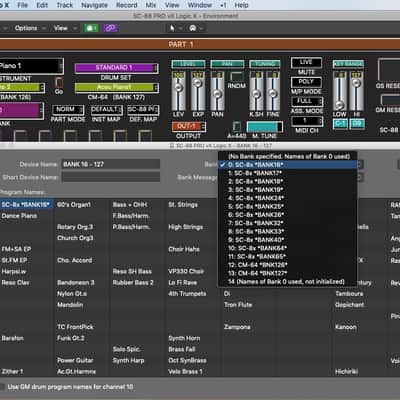Select bank 14 names of Bank 0 entry

point(288,282)
